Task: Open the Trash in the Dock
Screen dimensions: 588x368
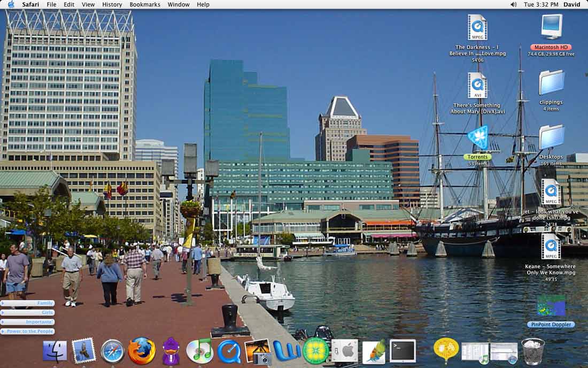Action: tap(533, 351)
